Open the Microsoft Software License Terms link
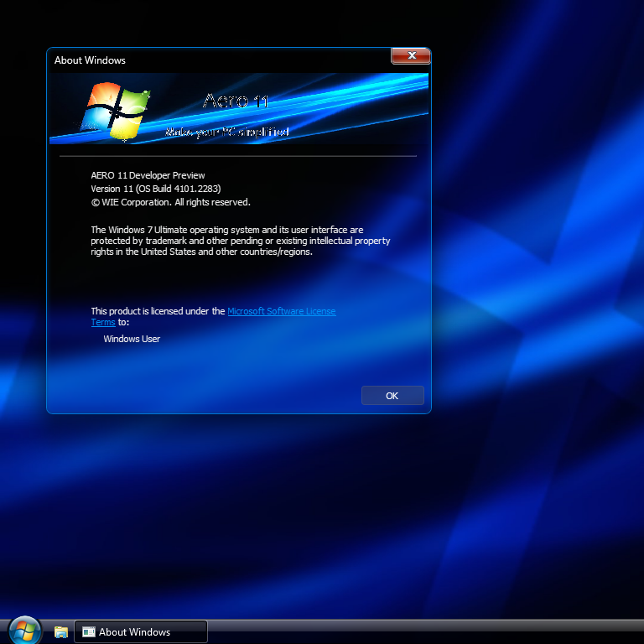This screenshot has width=644, height=644. pos(282,311)
